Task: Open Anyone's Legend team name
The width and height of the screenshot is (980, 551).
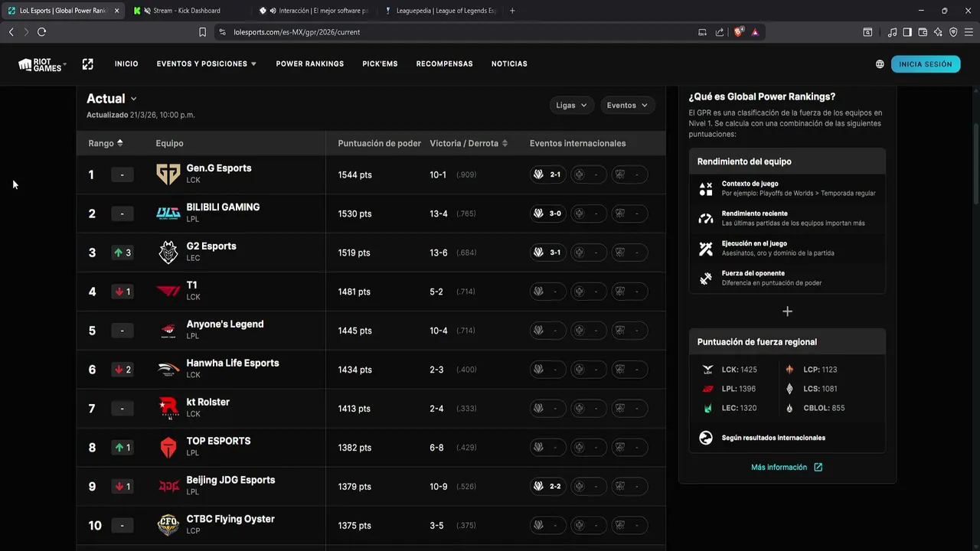Action: click(x=225, y=324)
